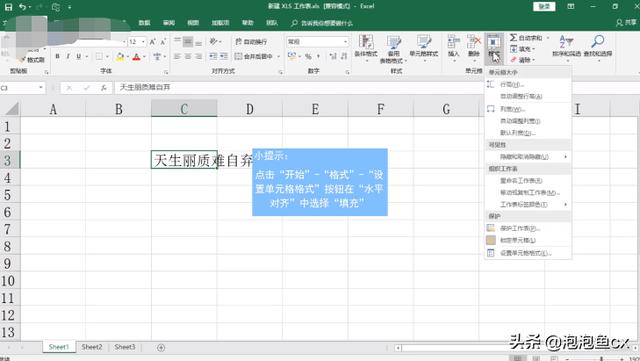Toggle Wrap Text (自动换行)
The width and height of the screenshot is (640, 361).
click(x=251, y=42)
